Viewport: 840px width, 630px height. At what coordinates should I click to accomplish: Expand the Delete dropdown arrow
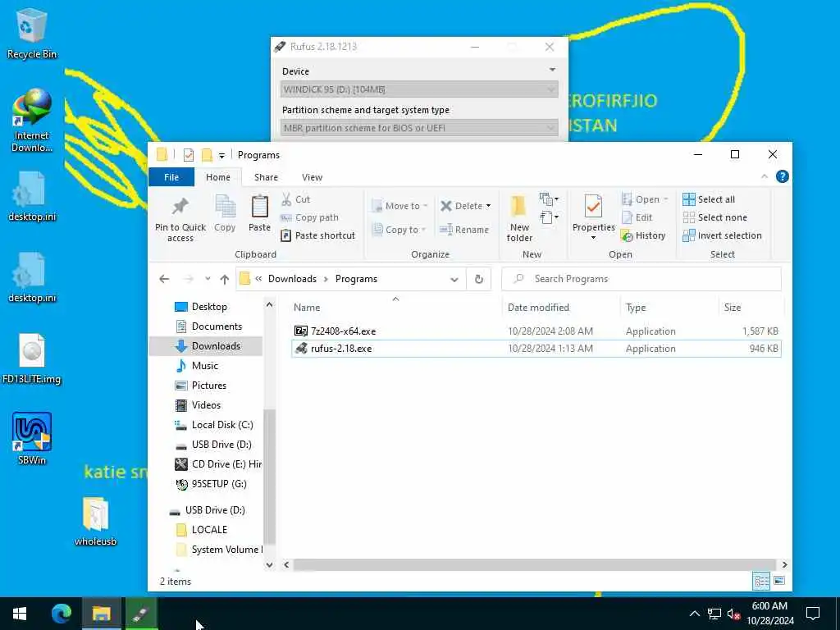(489, 206)
